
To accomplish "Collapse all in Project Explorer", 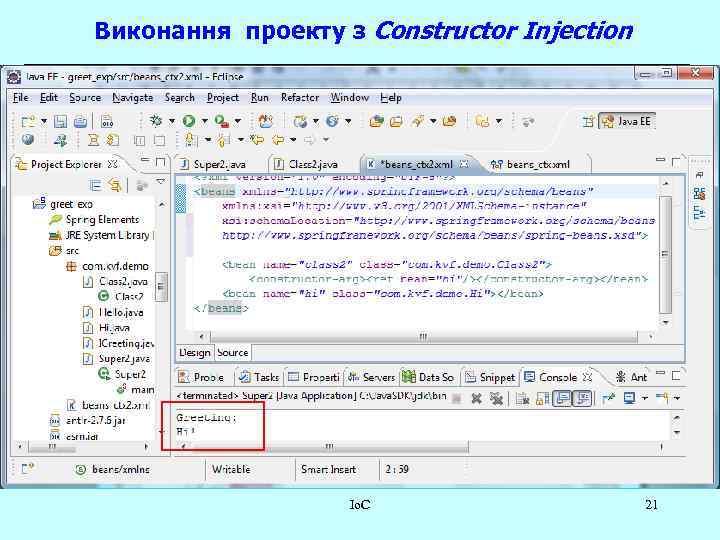I will pyautogui.click(x=96, y=185).
